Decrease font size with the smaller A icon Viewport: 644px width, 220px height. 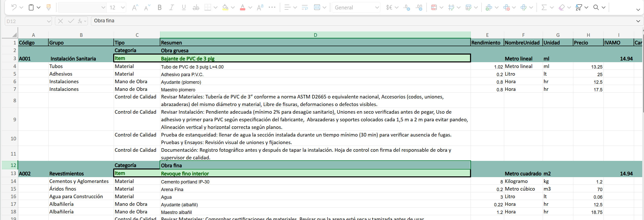coord(147,8)
